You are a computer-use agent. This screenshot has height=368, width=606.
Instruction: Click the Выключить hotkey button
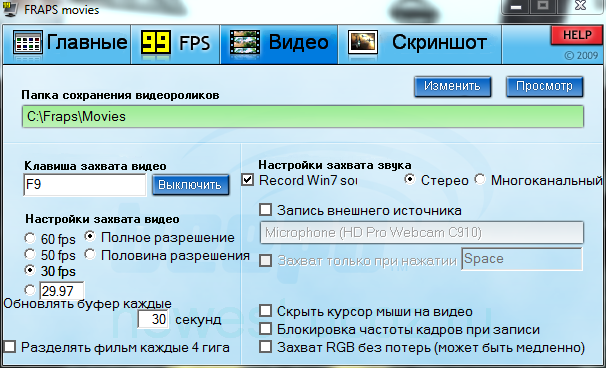click(x=190, y=185)
